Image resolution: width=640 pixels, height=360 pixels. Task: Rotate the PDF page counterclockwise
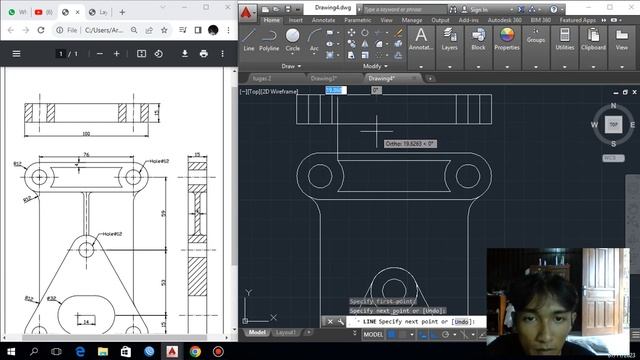[x=159, y=53]
